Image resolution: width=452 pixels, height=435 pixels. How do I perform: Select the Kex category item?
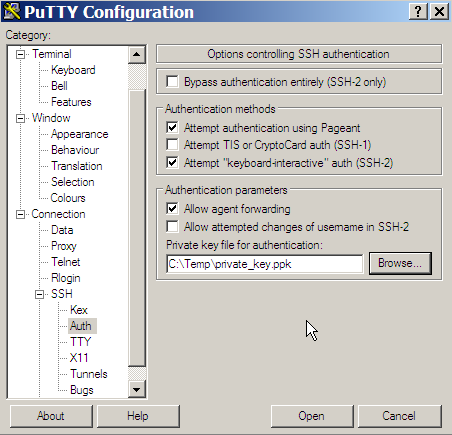pos(79,310)
